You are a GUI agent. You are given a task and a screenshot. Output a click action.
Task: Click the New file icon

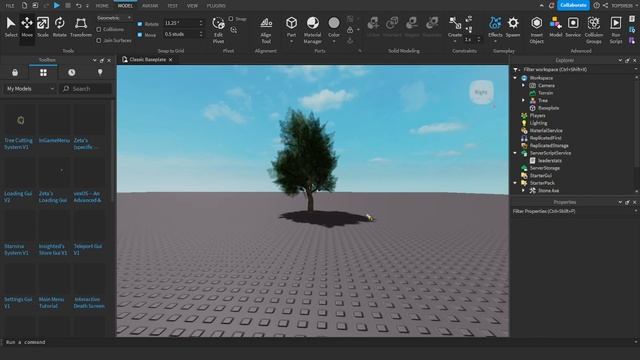pos(24,6)
